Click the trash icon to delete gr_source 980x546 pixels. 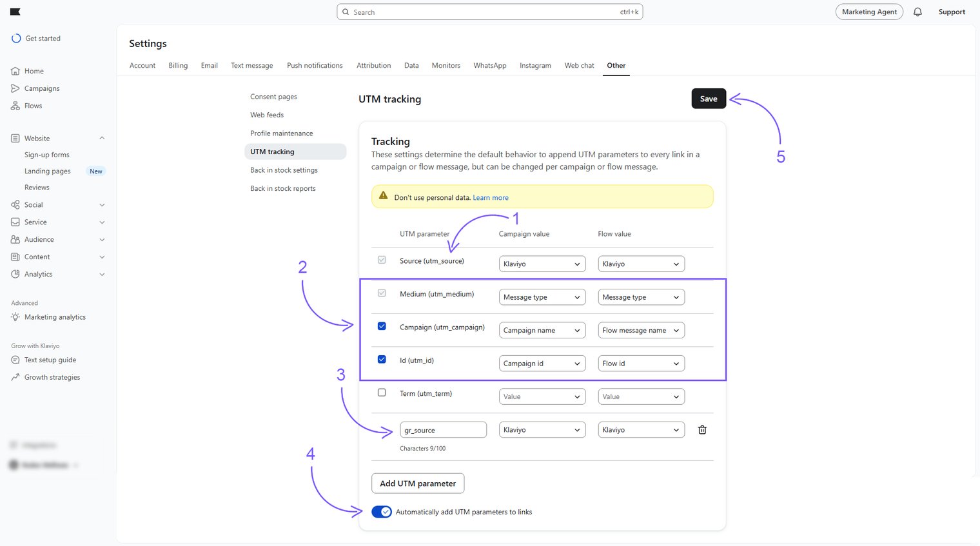point(702,430)
